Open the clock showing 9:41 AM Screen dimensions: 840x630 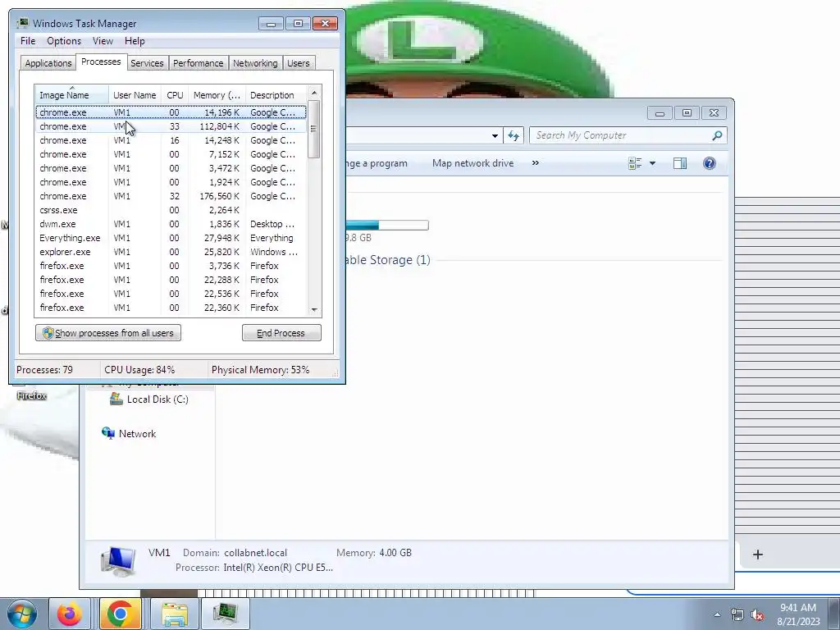pos(798,614)
